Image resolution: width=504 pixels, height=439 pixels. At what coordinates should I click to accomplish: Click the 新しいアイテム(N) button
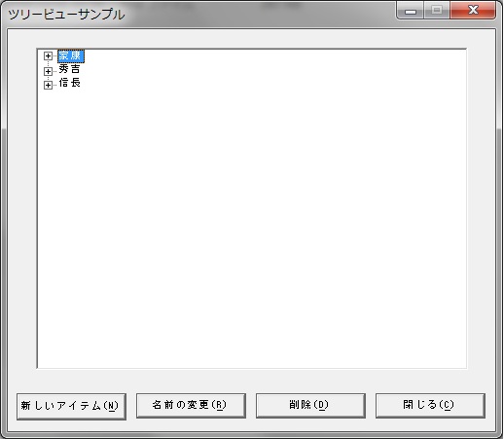tap(71, 407)
